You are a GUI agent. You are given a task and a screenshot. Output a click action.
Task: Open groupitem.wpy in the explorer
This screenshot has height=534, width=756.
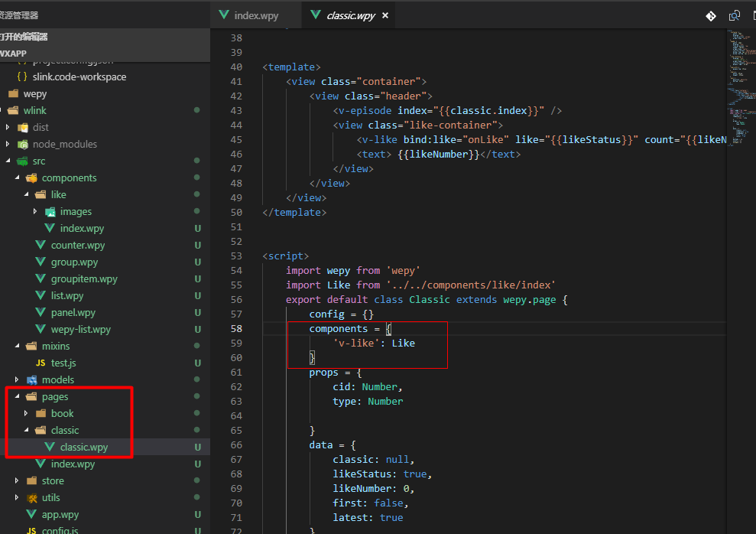84,278
